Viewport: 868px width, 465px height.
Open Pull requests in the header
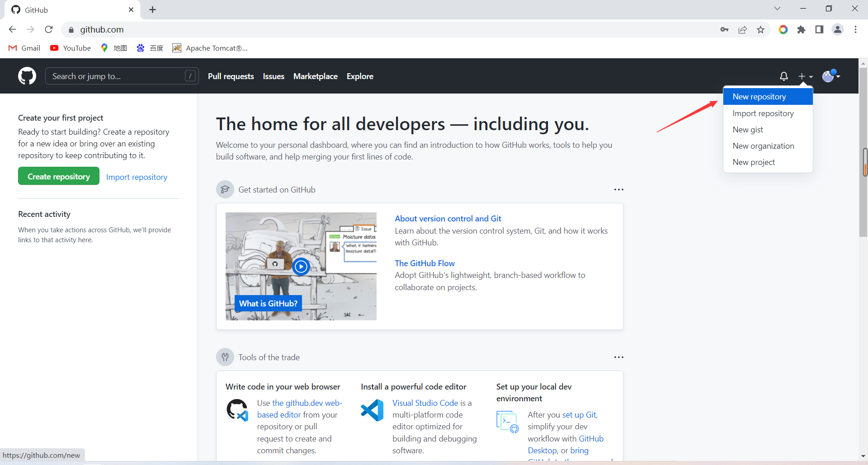click(x=231, y=76)
